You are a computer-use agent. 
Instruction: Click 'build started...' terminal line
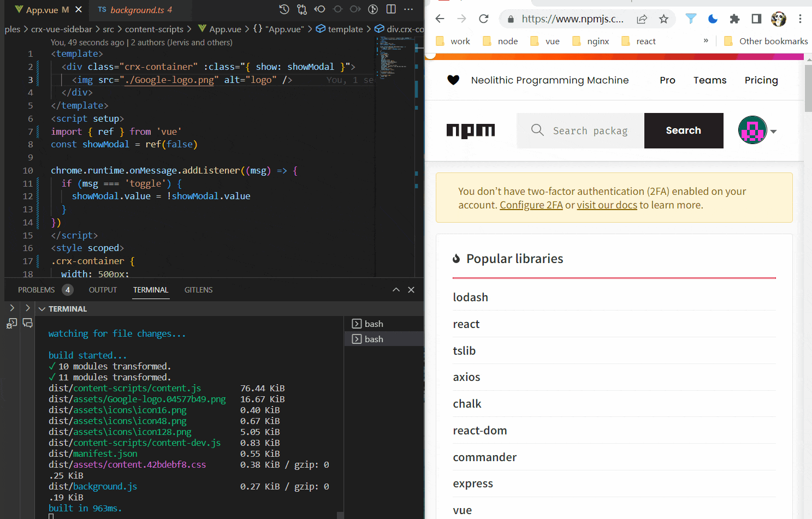[87, 355]
